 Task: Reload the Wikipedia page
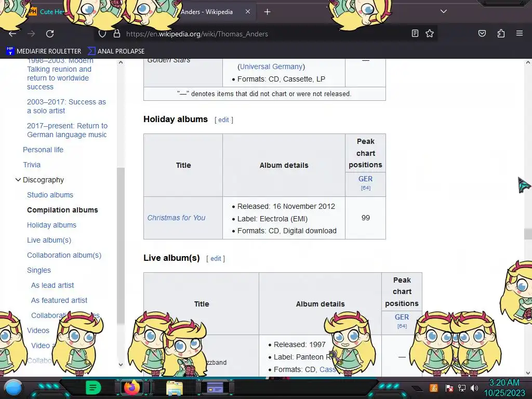(x=50, y=34)
